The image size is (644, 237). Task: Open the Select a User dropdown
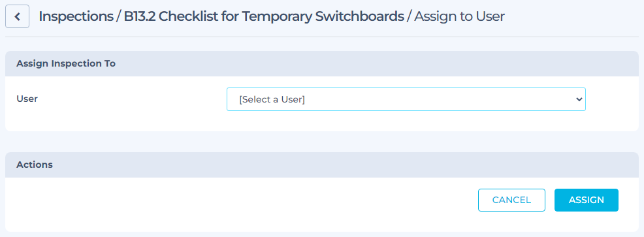pyautogui.click(x=406, y=99)
